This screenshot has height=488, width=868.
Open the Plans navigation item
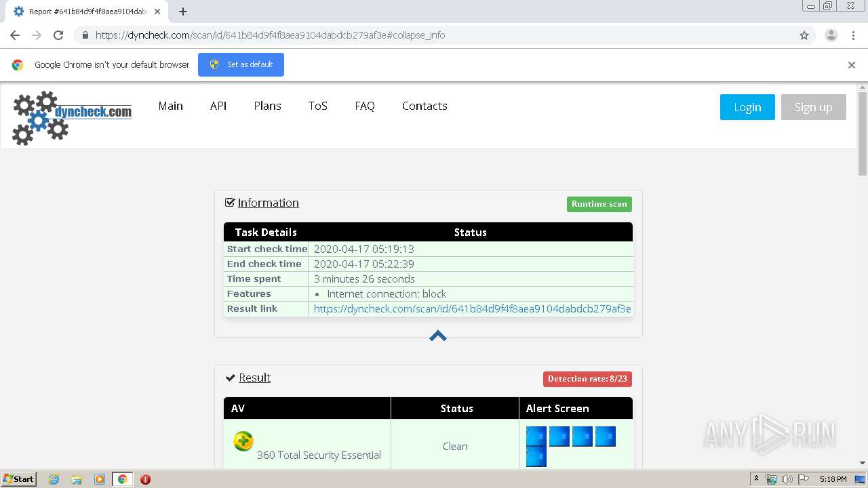pyautogui.click(x=267, y=106)
